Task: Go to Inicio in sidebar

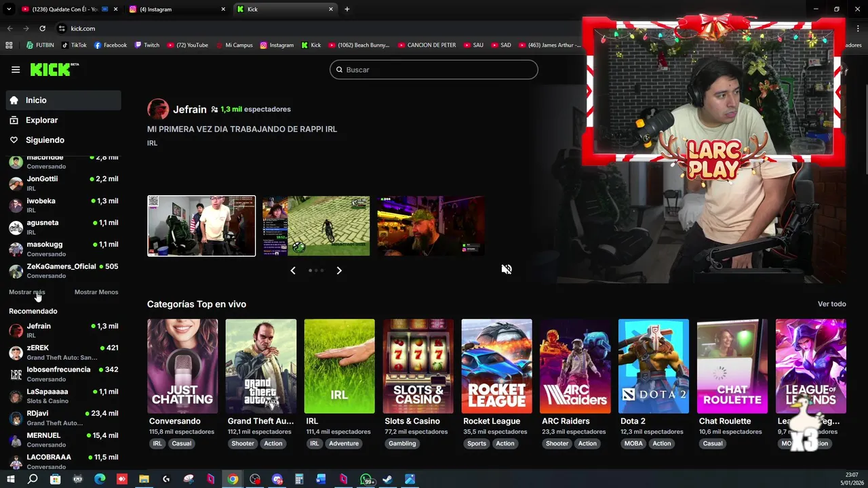Action: [64, 100]
